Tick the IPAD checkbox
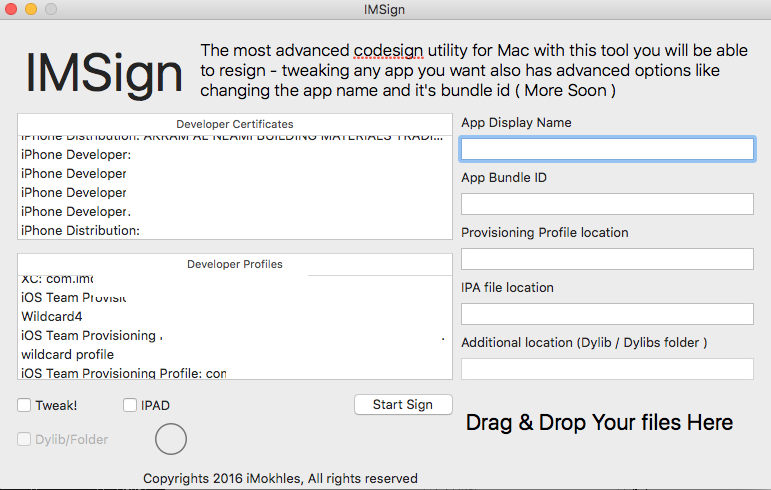This screenshot has width=771, height=490. pos(130,405)
